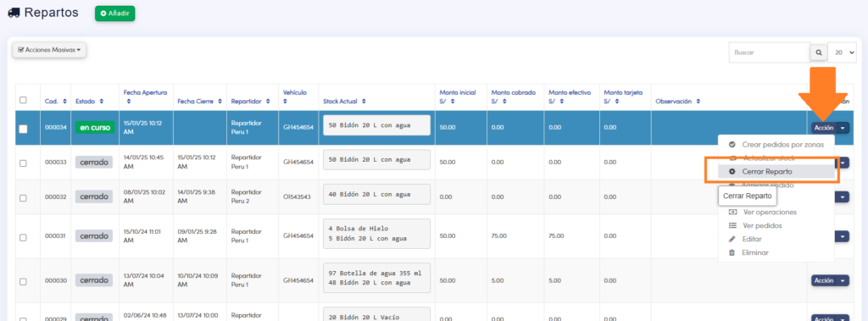Click the pencil icon beside Editar
The width and height of the screenshot is (868, 321).
click(x=732, y=239)
